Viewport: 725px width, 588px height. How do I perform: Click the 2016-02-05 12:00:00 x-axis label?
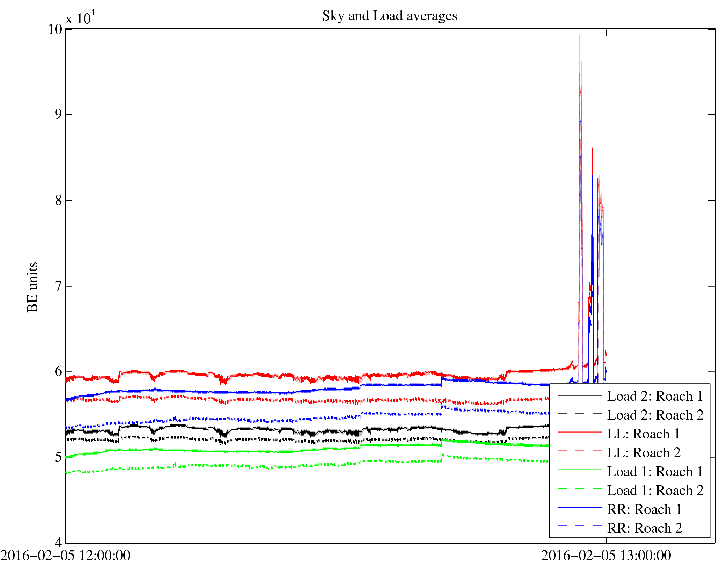(65, 556)
